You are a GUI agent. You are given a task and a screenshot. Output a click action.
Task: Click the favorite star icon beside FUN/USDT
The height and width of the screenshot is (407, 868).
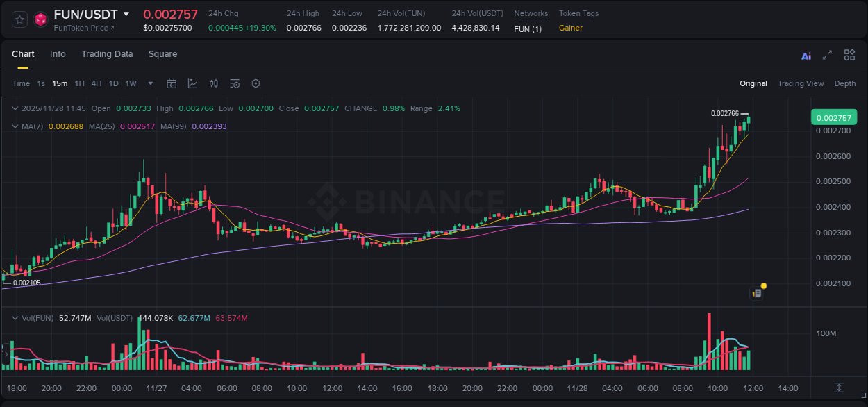tap(19, 19)
